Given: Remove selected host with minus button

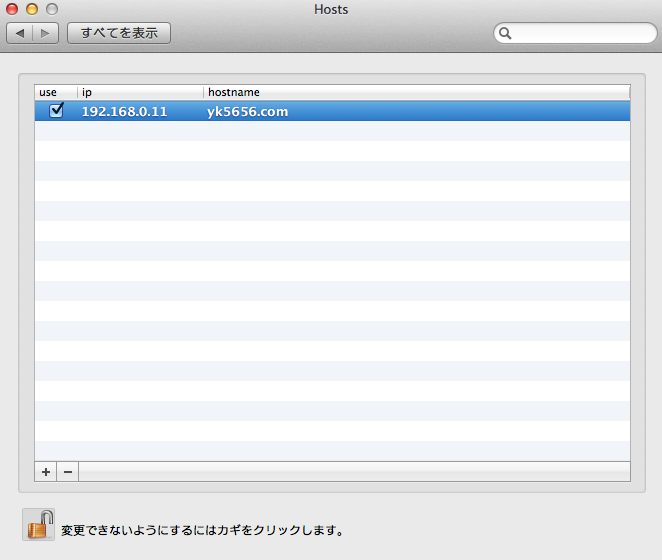Looking at the screenshot, I should (x=68, y=471).
